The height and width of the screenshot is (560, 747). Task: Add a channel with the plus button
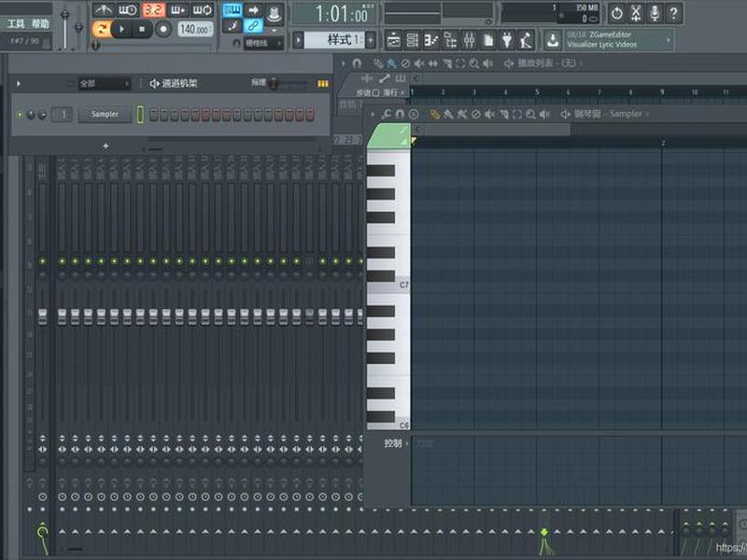pos(106,147)
